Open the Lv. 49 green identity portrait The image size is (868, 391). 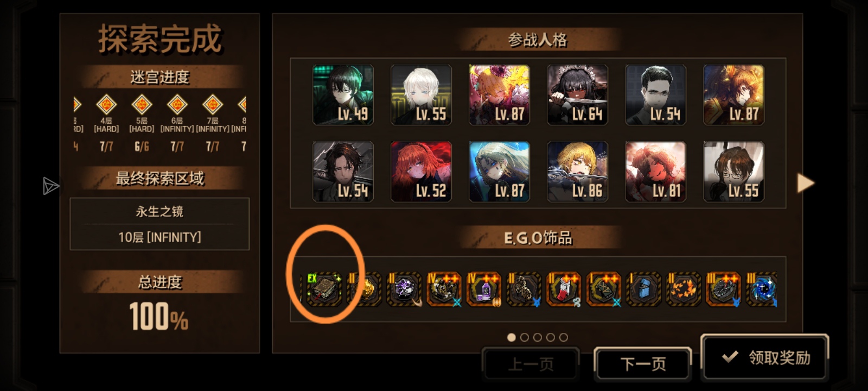[x=343, y=95]
